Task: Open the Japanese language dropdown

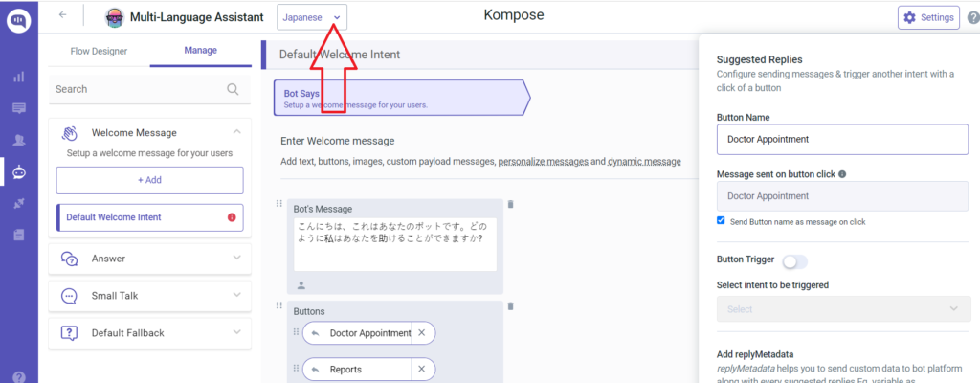Action: click(312, 17)
